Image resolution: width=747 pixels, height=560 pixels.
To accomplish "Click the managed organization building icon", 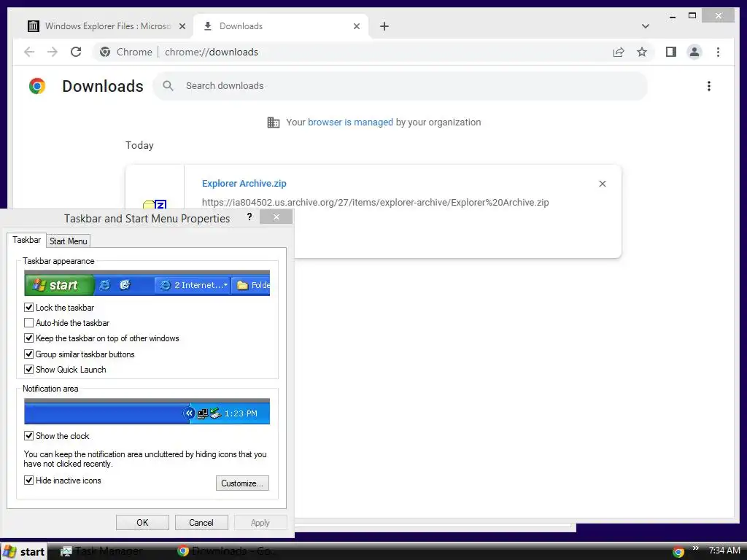I will [x=274, y=122].
